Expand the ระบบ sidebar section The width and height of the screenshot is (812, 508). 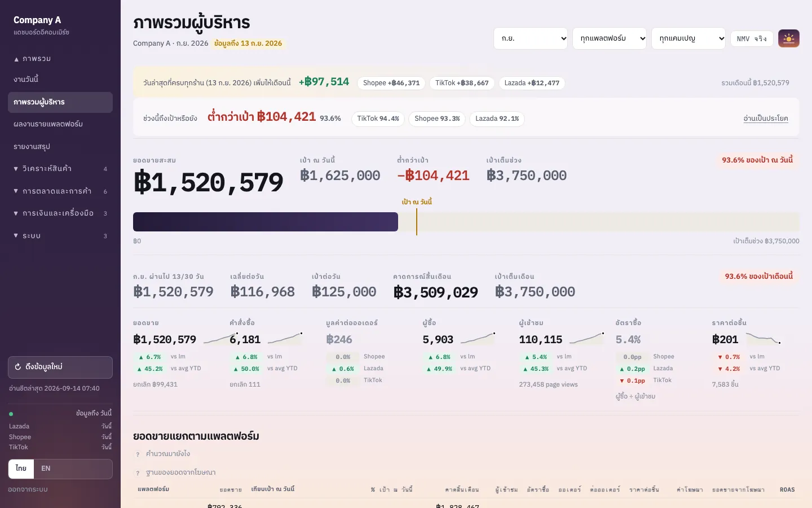tap(60, 236)
